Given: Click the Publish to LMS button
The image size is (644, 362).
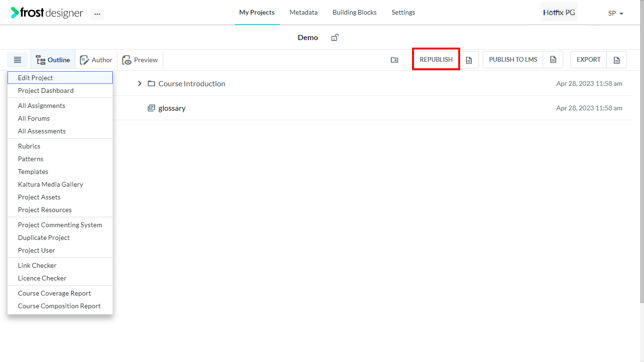Looking at the screenshot, I should (x=513, y=60).
